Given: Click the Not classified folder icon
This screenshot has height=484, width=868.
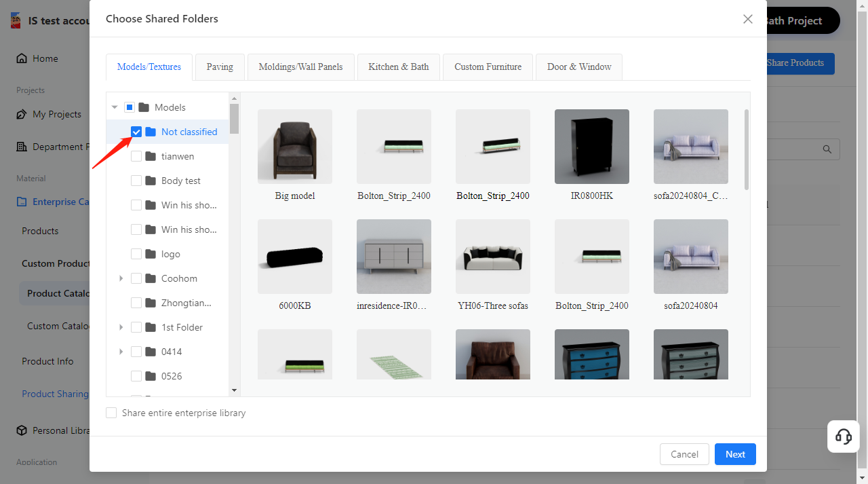Looking at the screenshot, I should (x=151, y=132).
